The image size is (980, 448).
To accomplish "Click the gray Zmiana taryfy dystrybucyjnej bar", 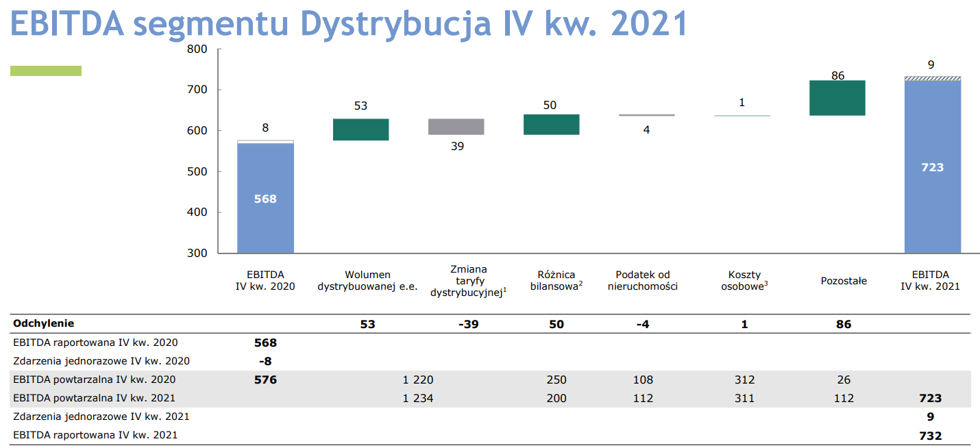I will coord(456,127).
